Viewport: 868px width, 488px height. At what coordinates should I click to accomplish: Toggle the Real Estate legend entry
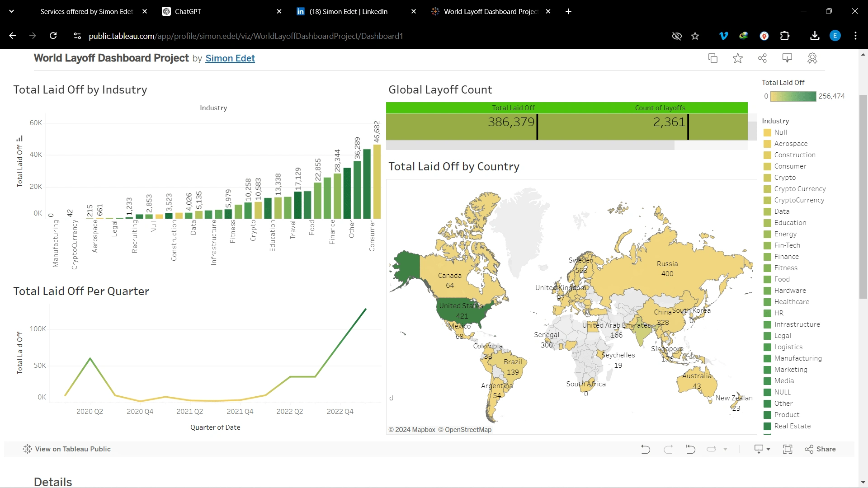pyautogui.click(x=792, y=426)
